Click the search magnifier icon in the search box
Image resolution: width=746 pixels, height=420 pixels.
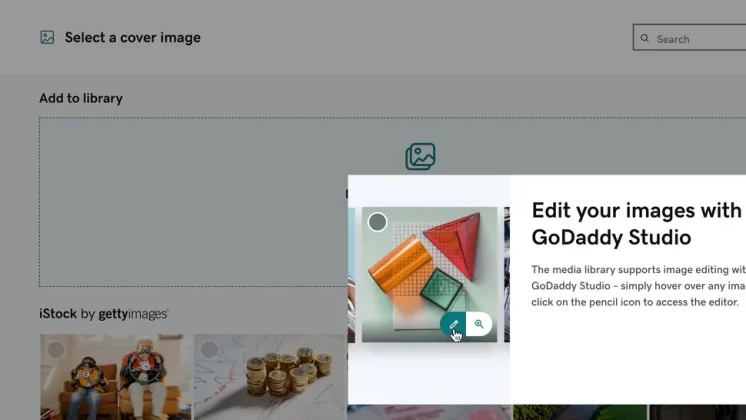coord(646,39)
